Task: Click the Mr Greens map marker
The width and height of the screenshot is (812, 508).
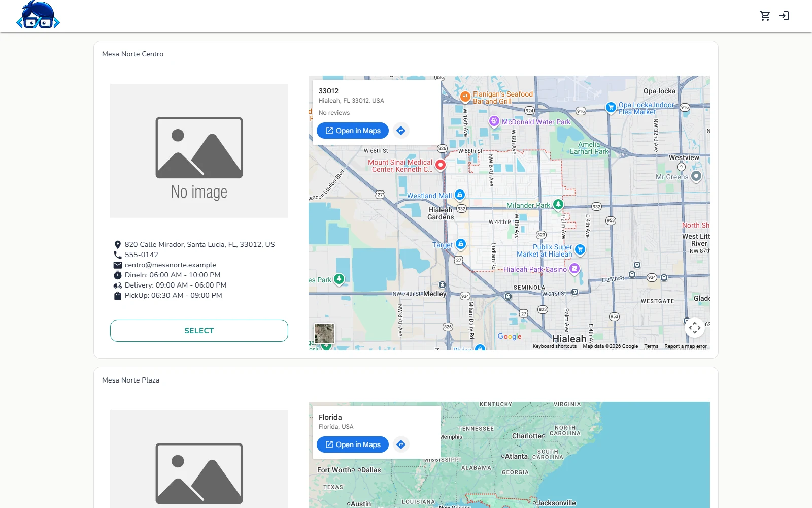Action: 696,176
